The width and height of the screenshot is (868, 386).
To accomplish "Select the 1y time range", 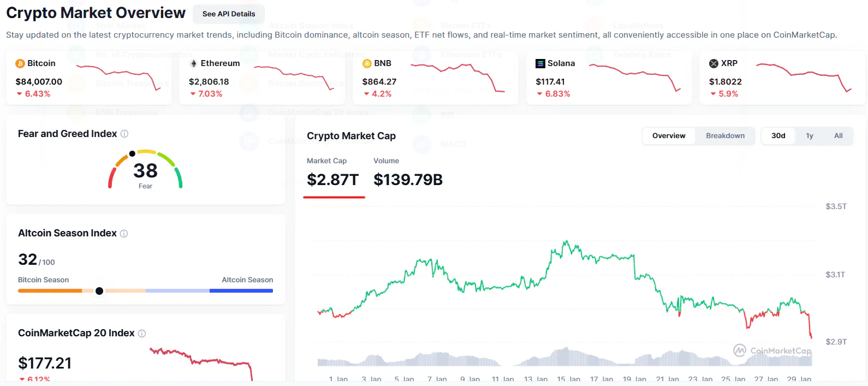I will 810,136.
